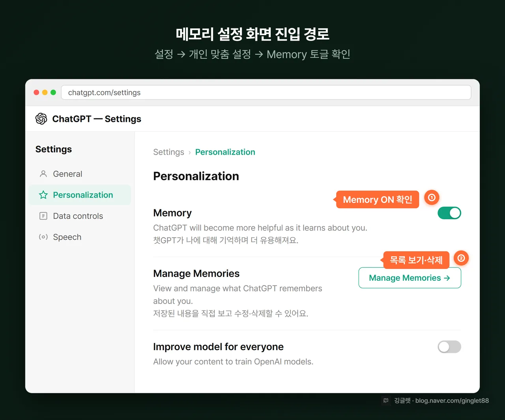Image resolution: width=505 pixels, height=420 pixels.
Task: Open the General settings section
Action: coord(80,174)
